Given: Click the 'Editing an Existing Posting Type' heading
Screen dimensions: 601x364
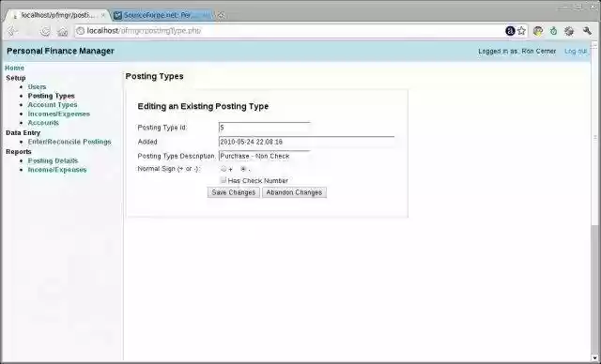Looking at the screenshot, I should (203, 106).
